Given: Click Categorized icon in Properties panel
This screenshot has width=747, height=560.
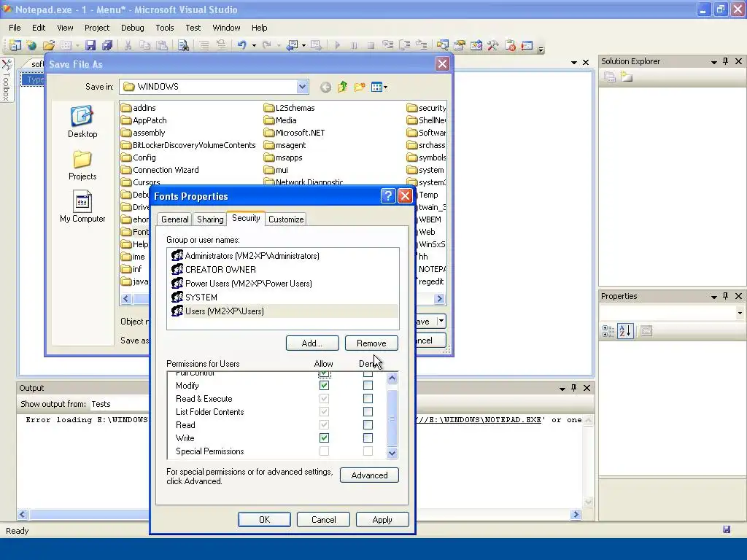Looking at the screenshot, I should click(x=608, y=331).
